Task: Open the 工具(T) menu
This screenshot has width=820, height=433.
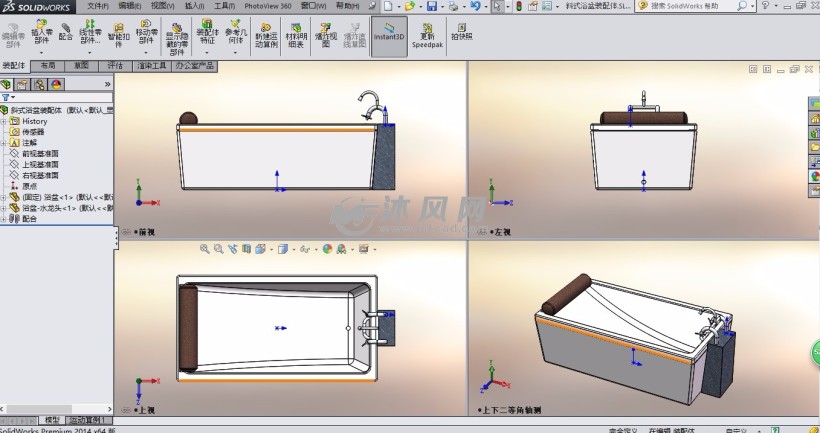Action: pyautogui.click(x=224, y=6)
